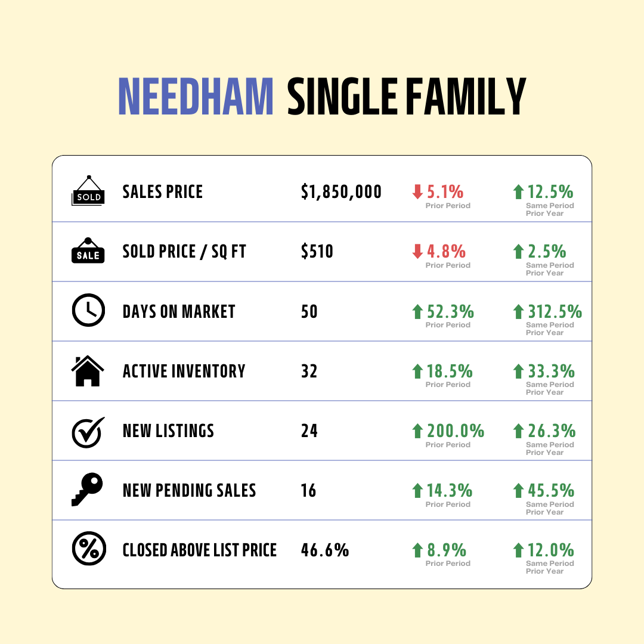Select the NEEDHAM title text

pos(196,97)
